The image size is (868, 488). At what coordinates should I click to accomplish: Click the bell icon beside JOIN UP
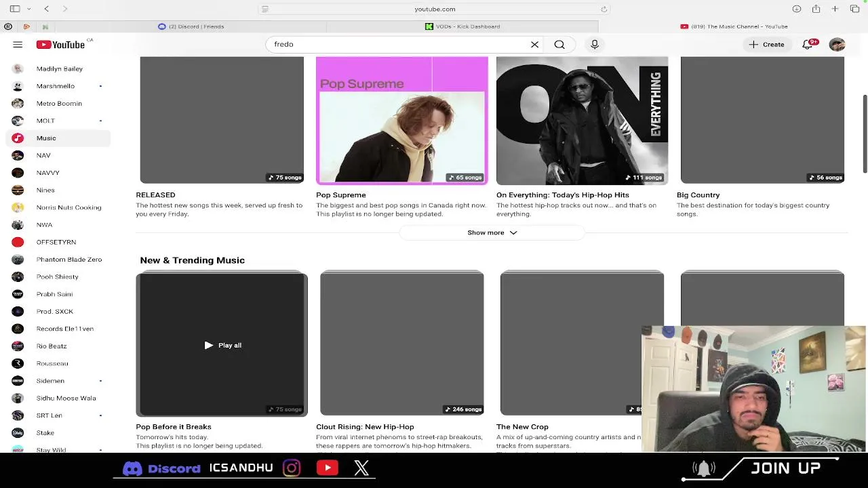click(x=703, y=468)
